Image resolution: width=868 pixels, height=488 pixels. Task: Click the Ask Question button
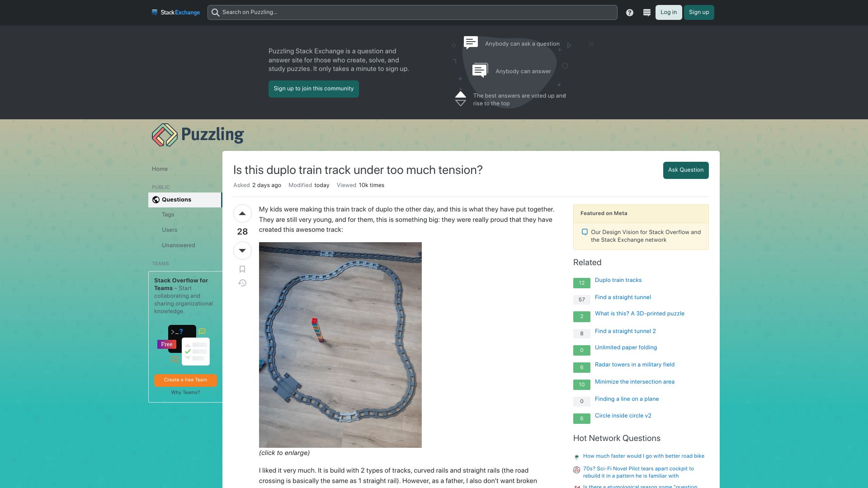coord(686,170)
